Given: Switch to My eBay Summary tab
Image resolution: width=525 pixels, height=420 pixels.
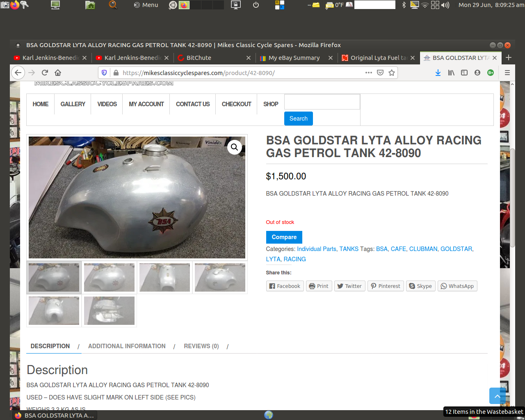Looking at the screenshot, I should coord(297,58).
